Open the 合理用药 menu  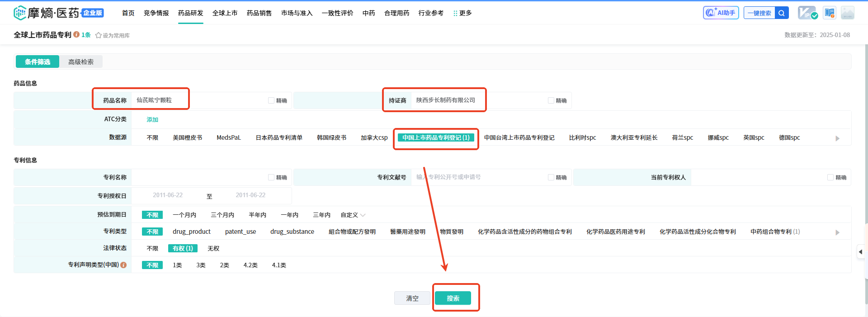(x=397, y=13)
